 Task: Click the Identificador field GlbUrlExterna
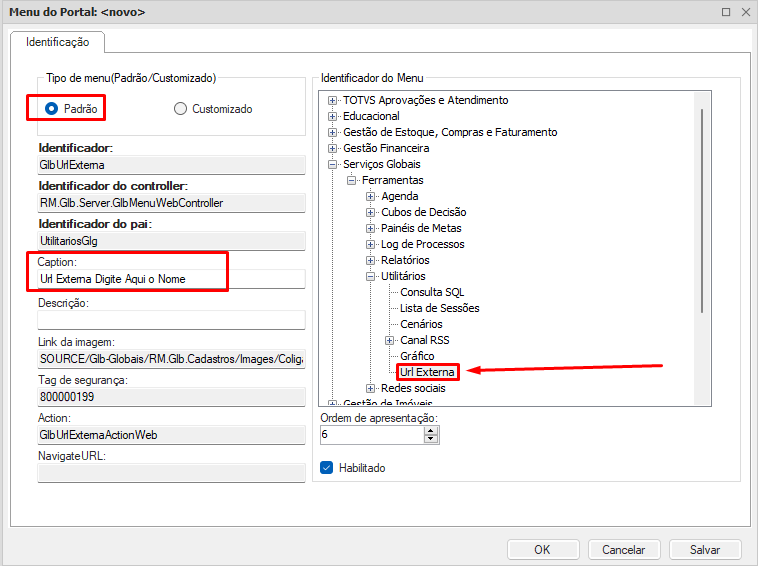pyautogui.click(x=171, y=165)
